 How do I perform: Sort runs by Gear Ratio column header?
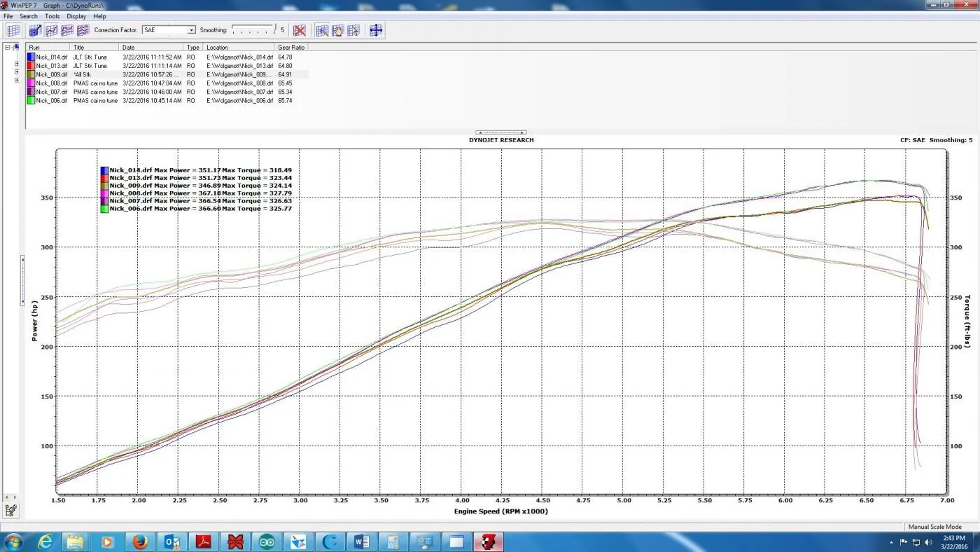coord(292,48)
